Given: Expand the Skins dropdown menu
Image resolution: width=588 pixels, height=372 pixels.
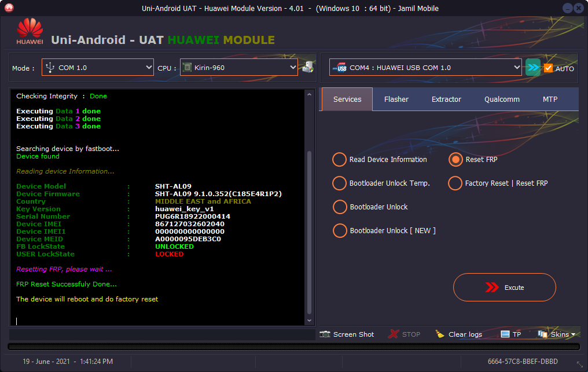Looking at the screenshot, I should [x=573, y=334].
